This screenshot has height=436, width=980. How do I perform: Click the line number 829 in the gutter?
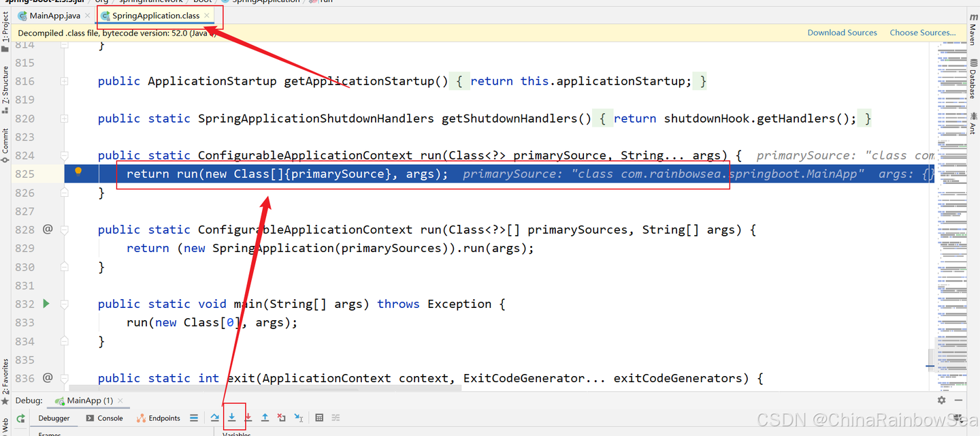[24, 248]
